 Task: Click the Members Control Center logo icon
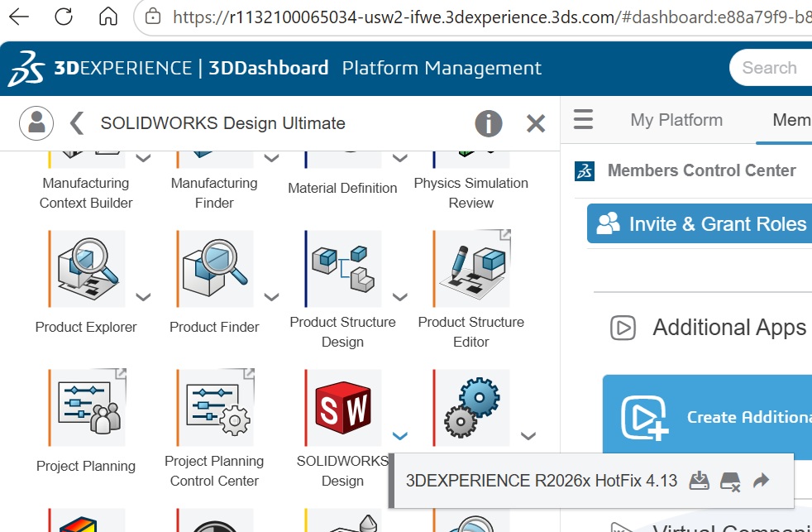pos(585,171)
